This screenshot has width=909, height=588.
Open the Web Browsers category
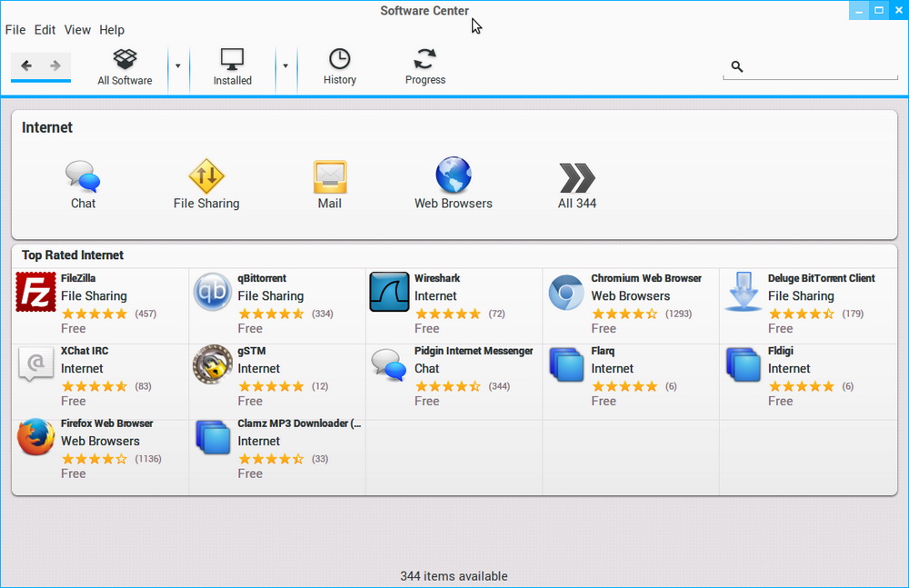(454, 184)
